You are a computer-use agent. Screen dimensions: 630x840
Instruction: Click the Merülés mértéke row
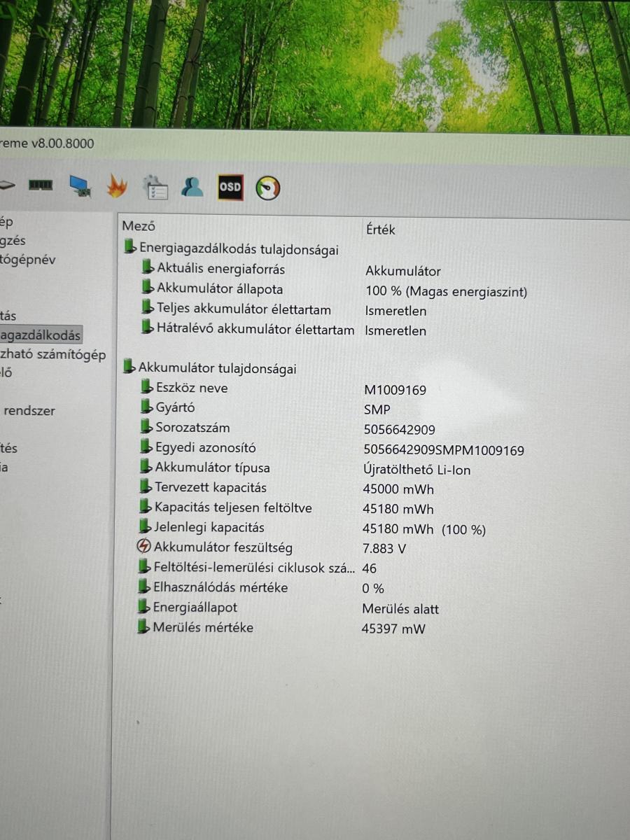tap(203, 627)
